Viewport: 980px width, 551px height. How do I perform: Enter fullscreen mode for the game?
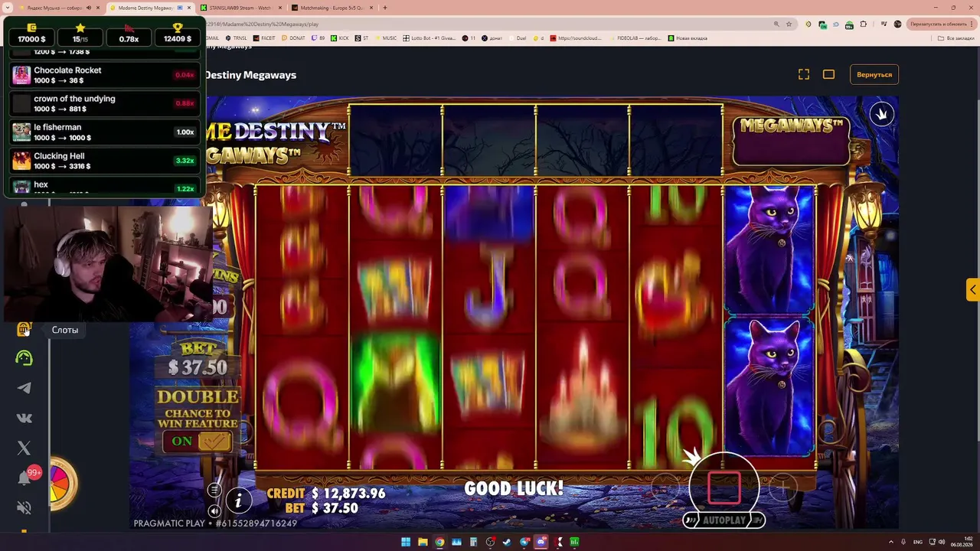(804, 74)
